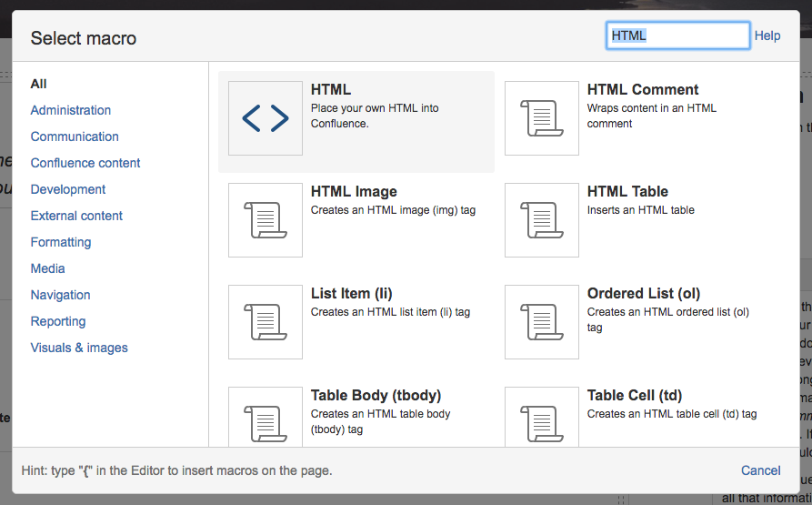Viewport: 812px width, 505px height.
Task: Cancel the Select macro dialog
Action: [761, 470]
